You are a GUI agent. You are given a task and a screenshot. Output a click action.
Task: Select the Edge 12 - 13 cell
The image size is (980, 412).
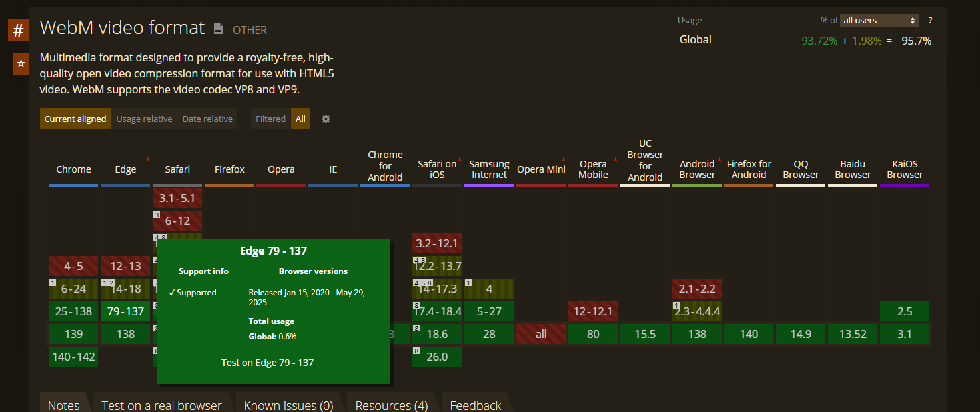[x=125, y=266]
